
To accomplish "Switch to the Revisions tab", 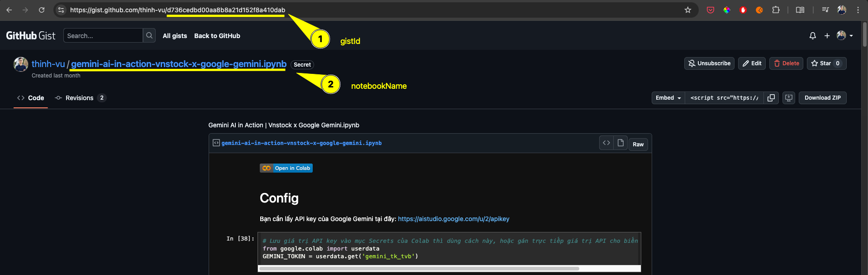I will (80, 98).
